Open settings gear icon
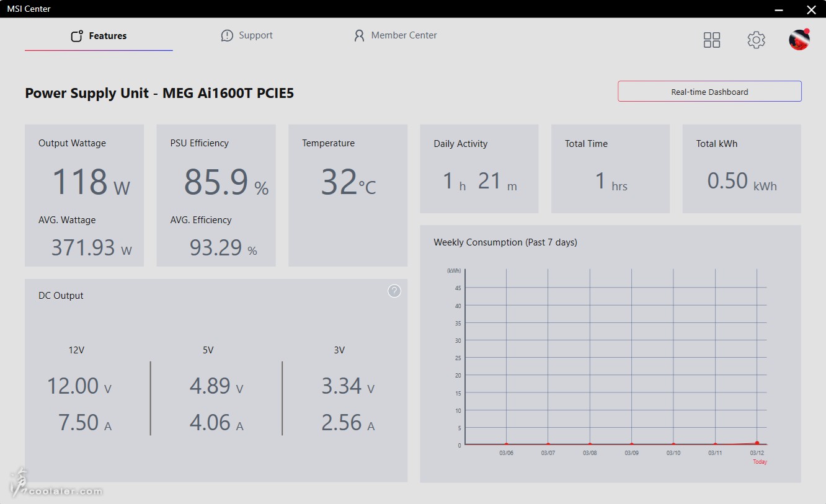 756,40
